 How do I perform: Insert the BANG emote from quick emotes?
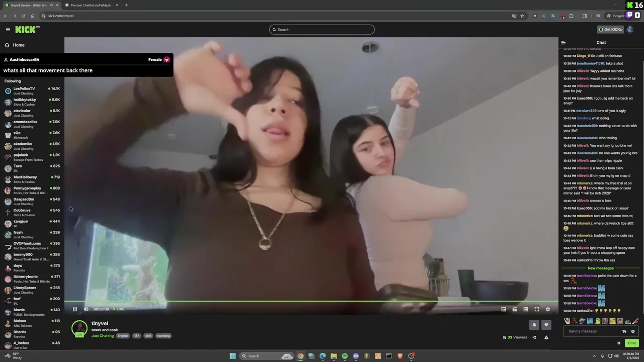point(590,321)
